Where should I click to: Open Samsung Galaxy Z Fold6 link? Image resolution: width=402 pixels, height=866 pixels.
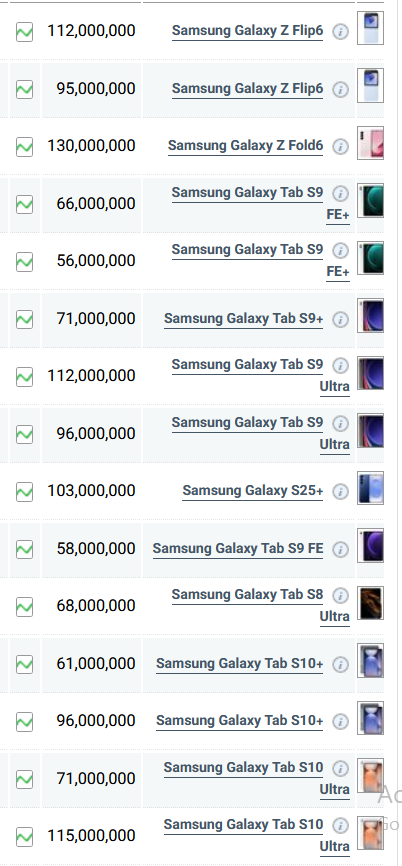pos(245,146)
